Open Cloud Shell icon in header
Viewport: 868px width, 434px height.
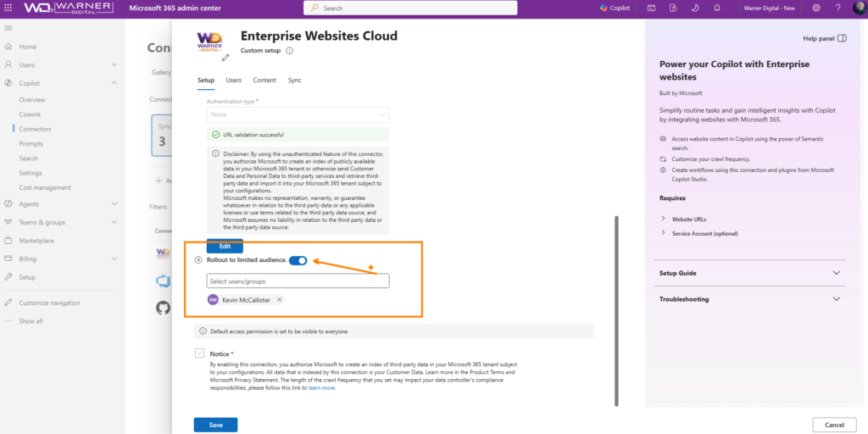click(652, 8)
